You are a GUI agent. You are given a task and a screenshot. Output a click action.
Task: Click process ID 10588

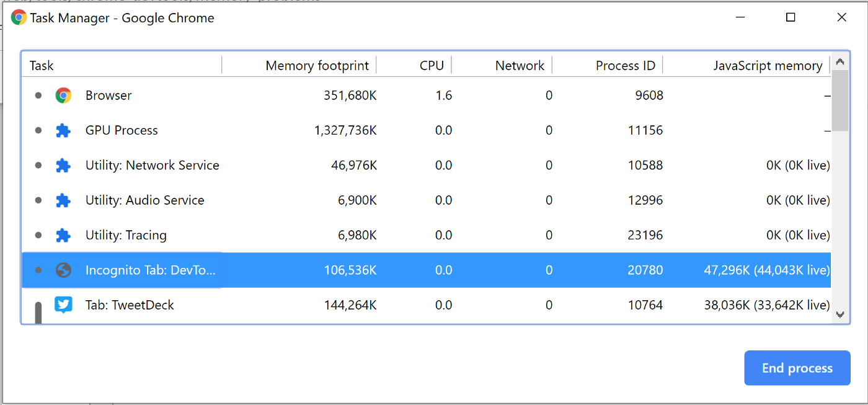pyautogui.click(x=645, y=166)
